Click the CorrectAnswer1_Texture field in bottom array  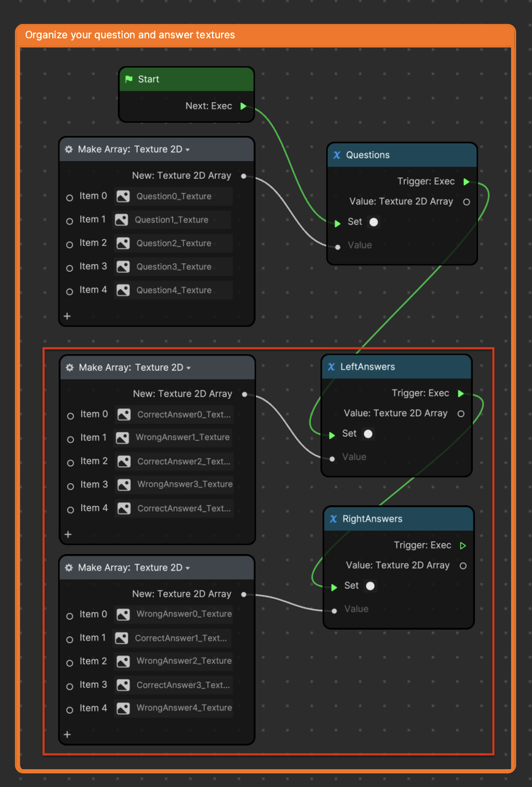tap(181, 638)
